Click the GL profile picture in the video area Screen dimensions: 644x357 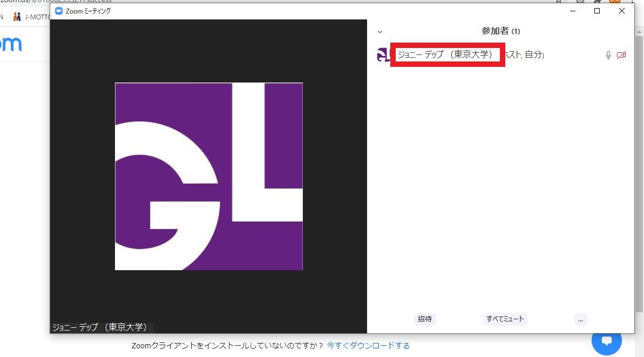(x=209, y=176)
